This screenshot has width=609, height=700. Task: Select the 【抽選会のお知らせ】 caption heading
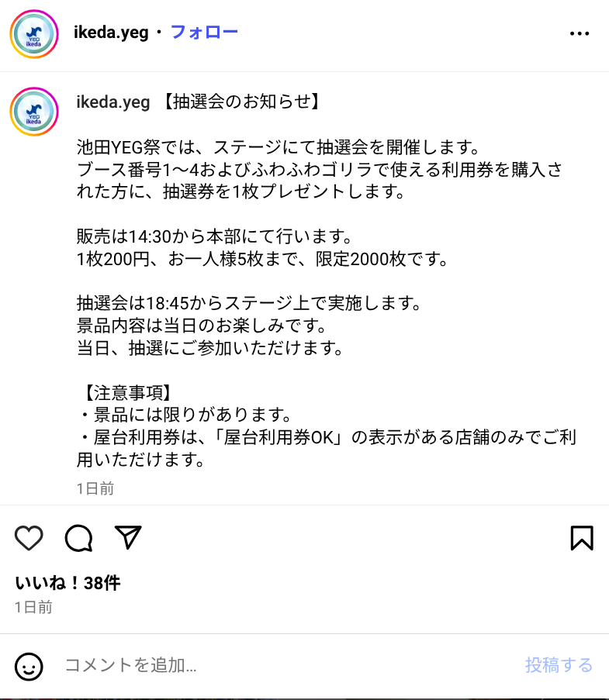coord(240,102)
